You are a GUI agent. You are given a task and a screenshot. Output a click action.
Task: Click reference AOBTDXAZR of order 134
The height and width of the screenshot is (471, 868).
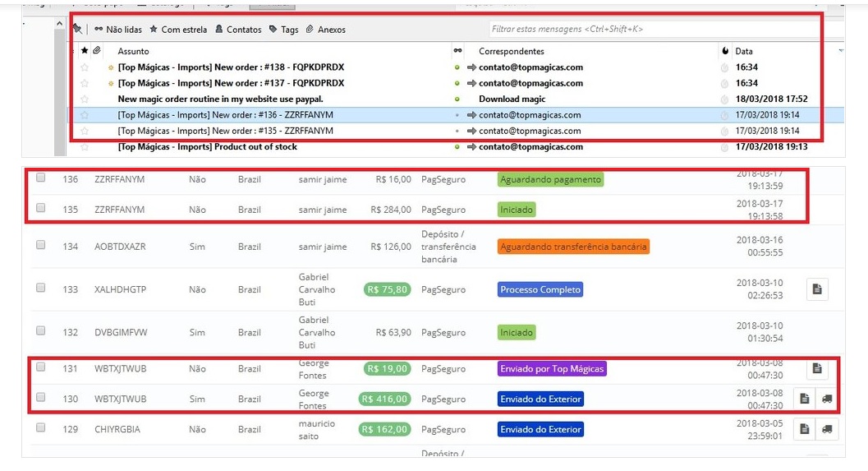(120, 247)
